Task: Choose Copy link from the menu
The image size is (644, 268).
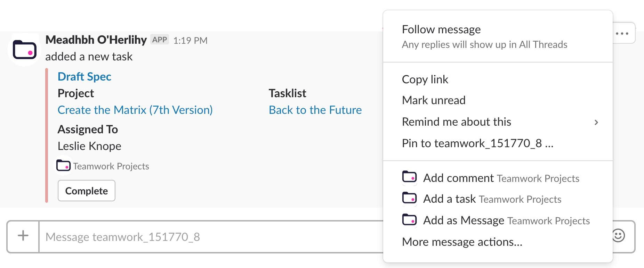Action: click(425, 79)
